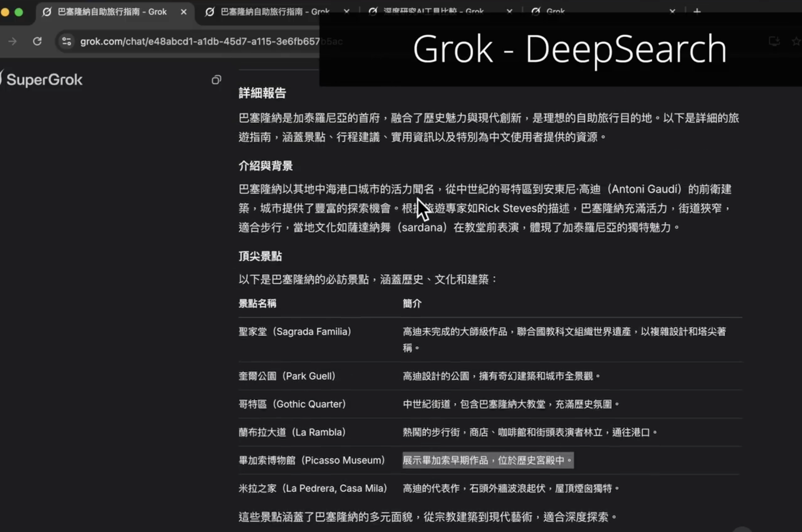Go forward with the browser arrow

[12, 41]
